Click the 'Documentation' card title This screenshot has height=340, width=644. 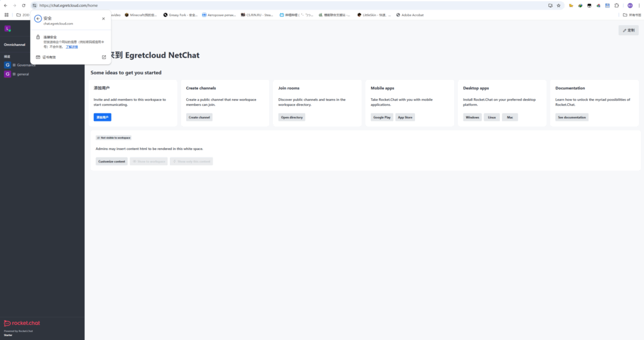(570, 88)
